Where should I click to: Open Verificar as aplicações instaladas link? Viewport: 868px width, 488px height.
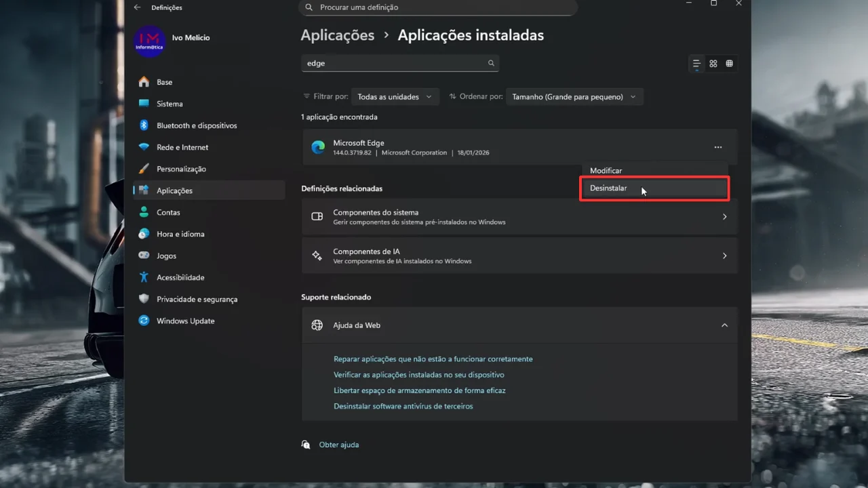[419, 375]
